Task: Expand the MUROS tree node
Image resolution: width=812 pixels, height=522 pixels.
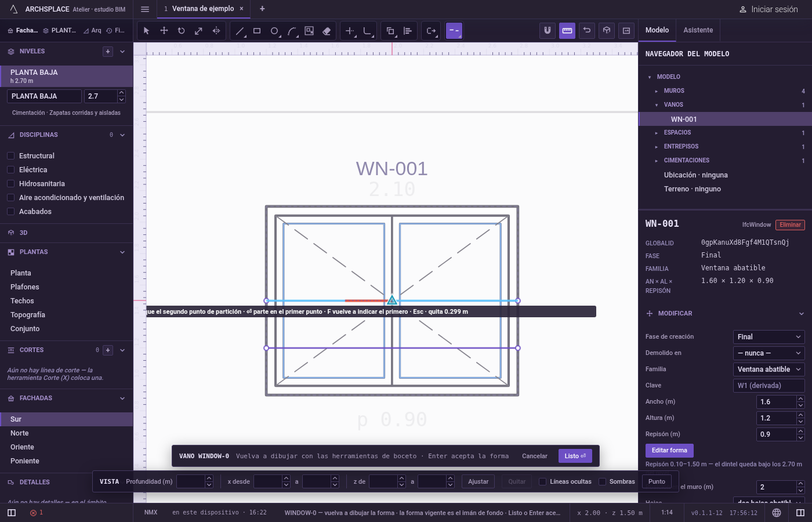Action: (x=657, y=91)
